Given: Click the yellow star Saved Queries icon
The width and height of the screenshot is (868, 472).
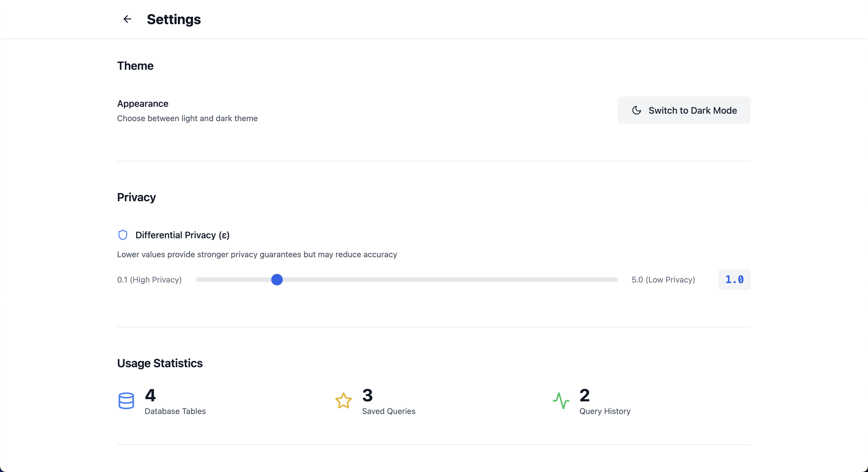Looking at the screenshot, I should pos(343,401).
